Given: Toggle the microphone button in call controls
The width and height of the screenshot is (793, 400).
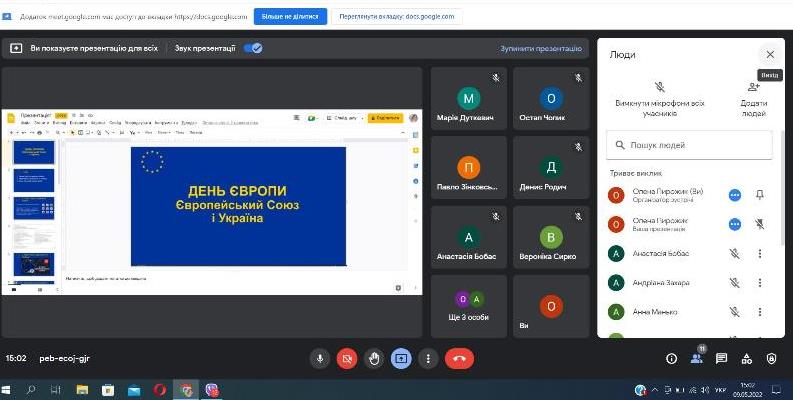Looking at the screenshot, I should point(320,358).
